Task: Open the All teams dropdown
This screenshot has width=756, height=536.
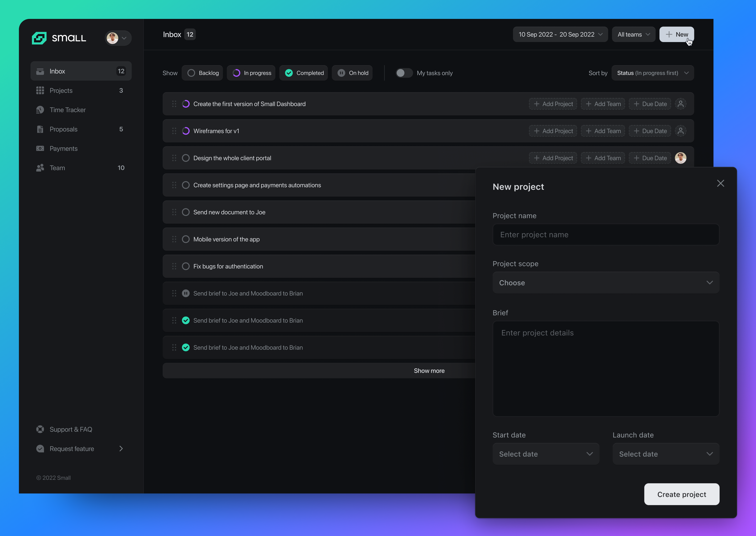Action: pos(633,34)
